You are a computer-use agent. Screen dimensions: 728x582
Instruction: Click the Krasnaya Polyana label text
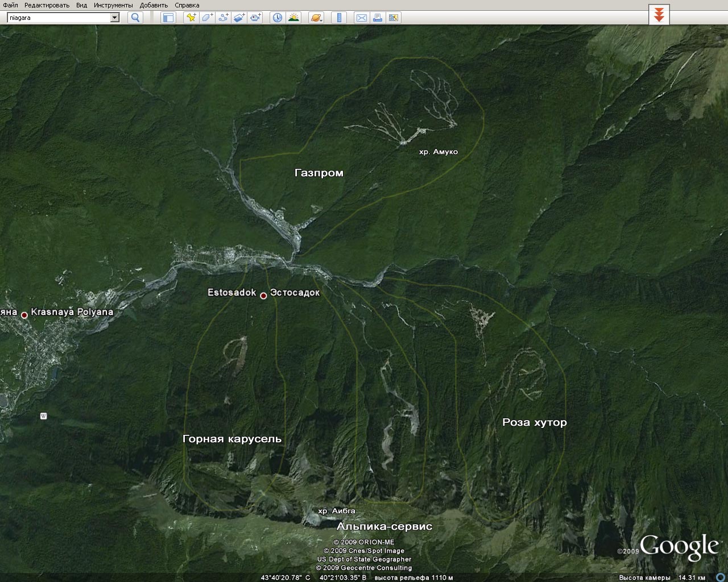pyautogui.click(x=72, y=312)
